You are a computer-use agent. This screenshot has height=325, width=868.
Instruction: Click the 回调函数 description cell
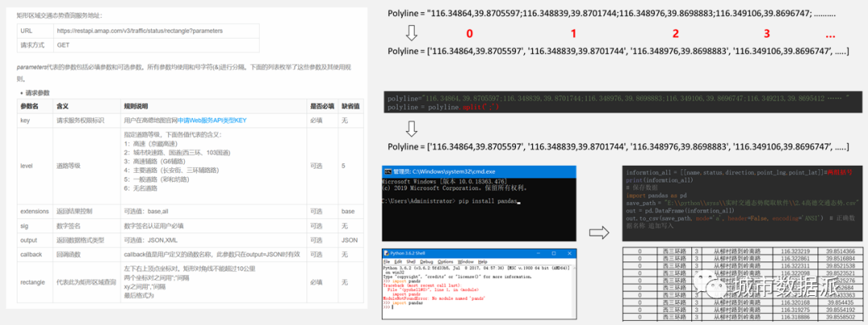(x=87, y=255)
